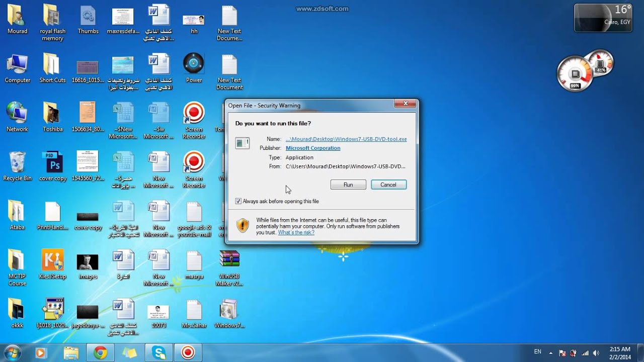Select the hh file icon
Screen dimensions: 644x362
pyautogui.click(x=194, y=20)
